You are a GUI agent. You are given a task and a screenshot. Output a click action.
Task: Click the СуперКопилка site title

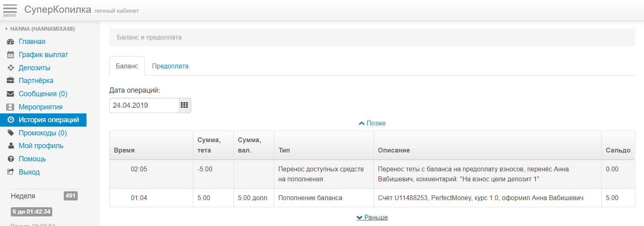click(x=58, y=10)
